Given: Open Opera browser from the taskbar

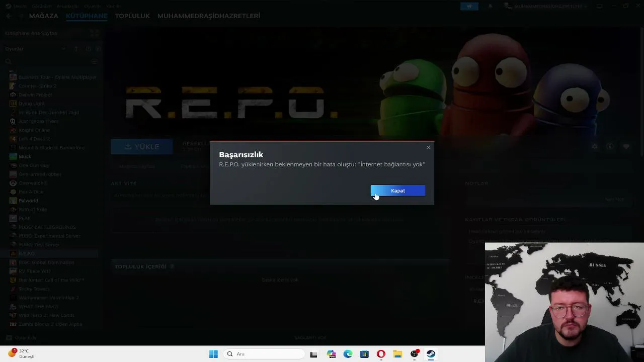Looking at the screenshot, I should pyautogui.click(x=381, y=354).
